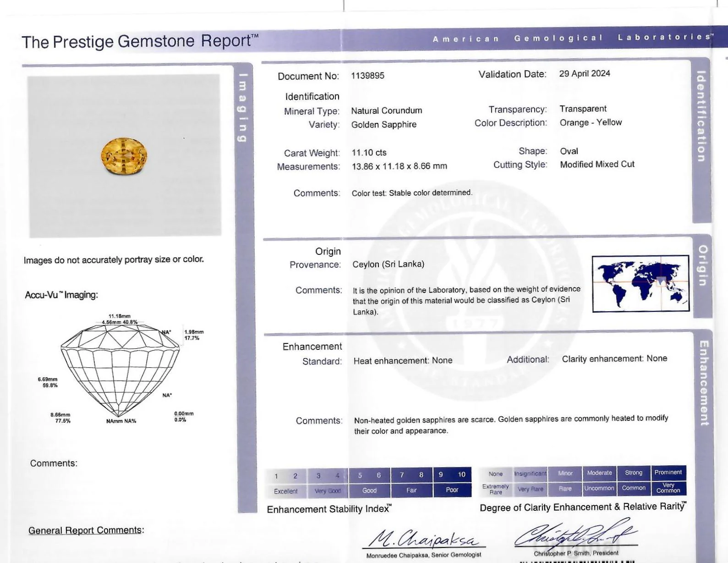
Task: Click the Very Good stability index box
Action: coord(328,491)
